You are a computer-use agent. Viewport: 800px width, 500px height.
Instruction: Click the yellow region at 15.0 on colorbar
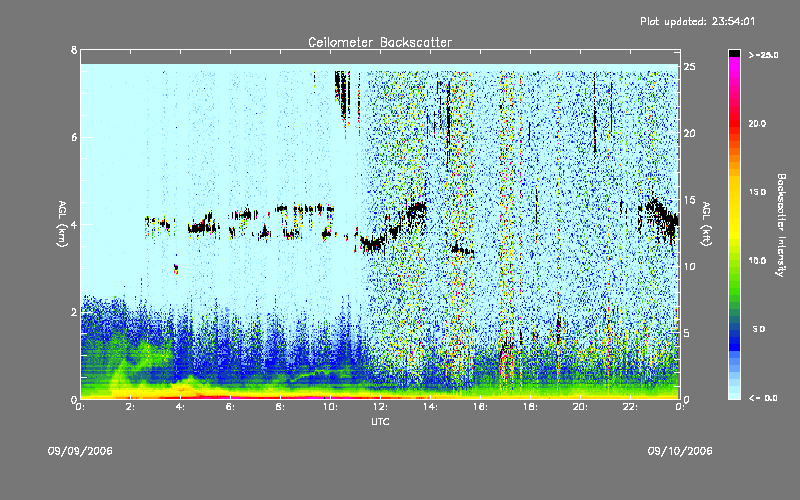click(734, 192)
